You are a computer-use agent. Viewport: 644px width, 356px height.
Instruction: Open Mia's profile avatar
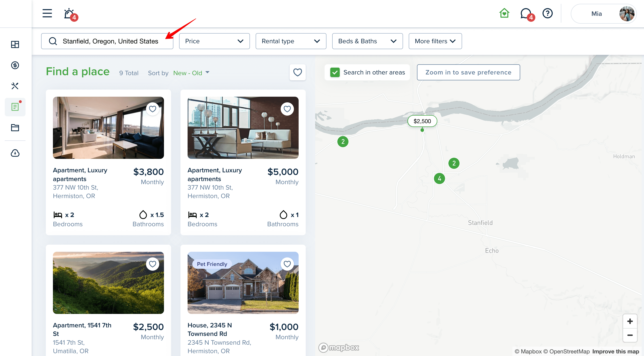(627, 14)
